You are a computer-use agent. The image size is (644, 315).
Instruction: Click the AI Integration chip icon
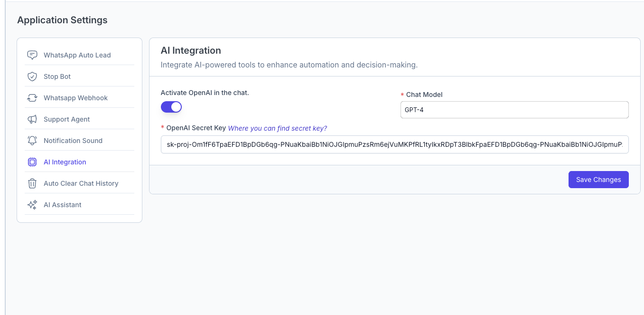pyautogui.click(x=32, y=162)
